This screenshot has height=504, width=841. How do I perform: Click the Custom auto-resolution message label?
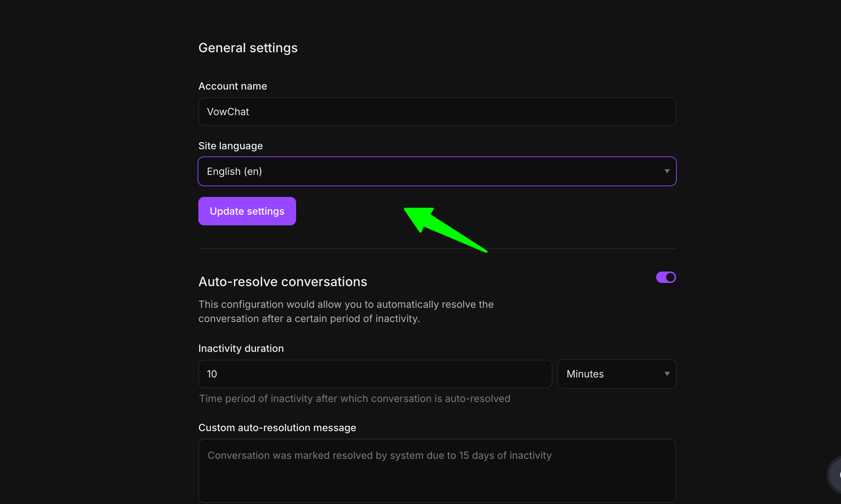click(277, 428)
